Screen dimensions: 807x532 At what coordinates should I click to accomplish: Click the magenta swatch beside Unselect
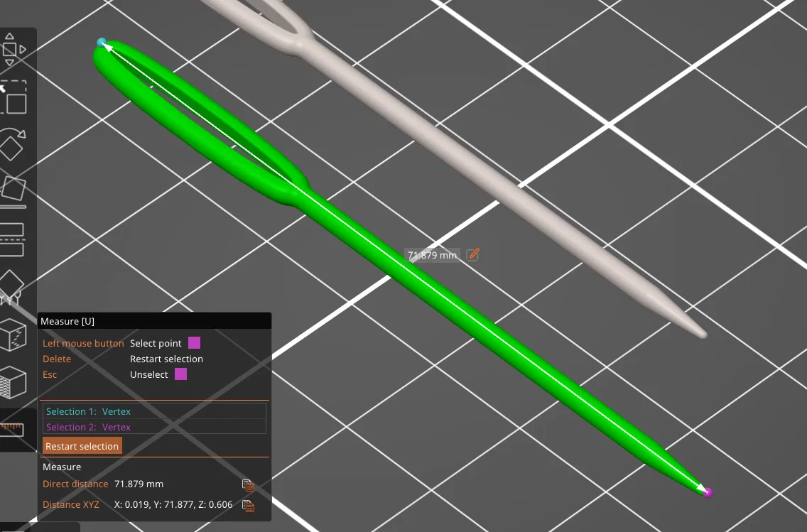[180, 374]
